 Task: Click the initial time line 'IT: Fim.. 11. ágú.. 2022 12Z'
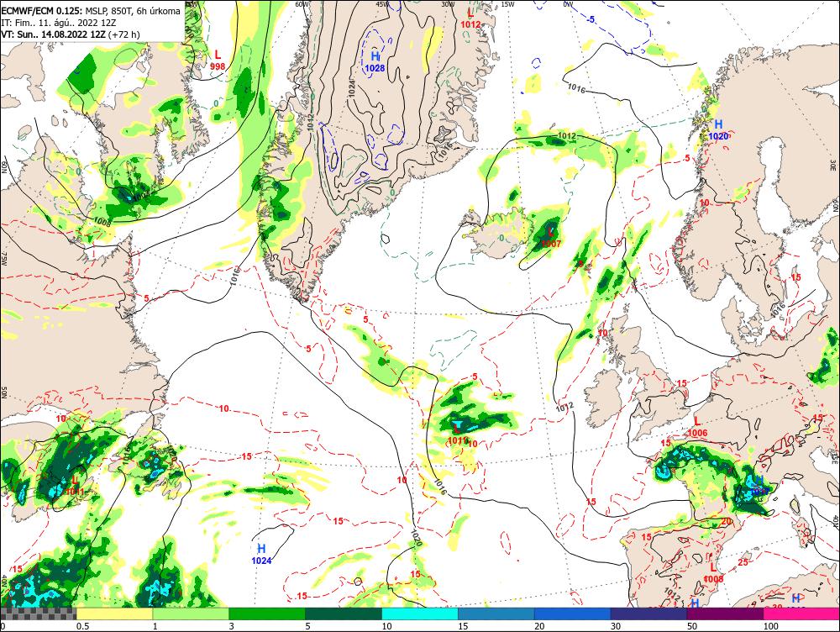pos(59,23)
